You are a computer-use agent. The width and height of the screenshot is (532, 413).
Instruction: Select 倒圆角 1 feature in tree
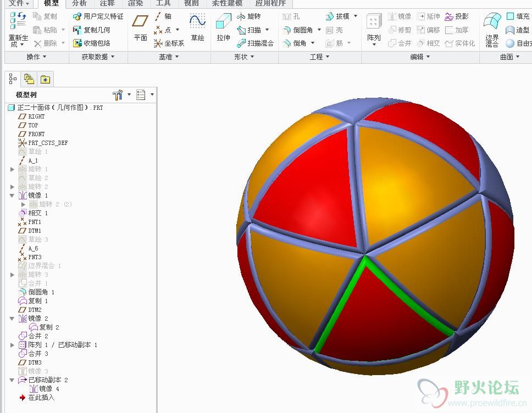36,292
